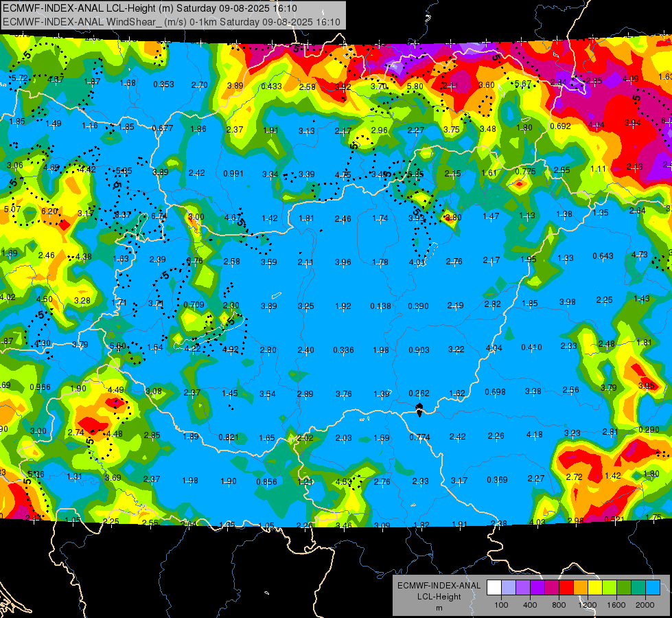Click the wind shear value 0.290
Viewport: 672px width, 618px height.
[649, 429]
